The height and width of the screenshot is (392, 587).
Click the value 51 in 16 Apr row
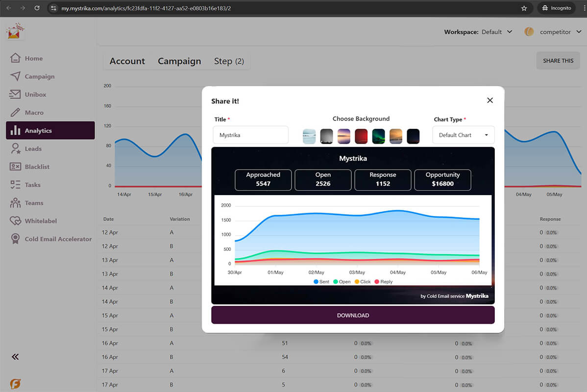[x=285, y=343]
